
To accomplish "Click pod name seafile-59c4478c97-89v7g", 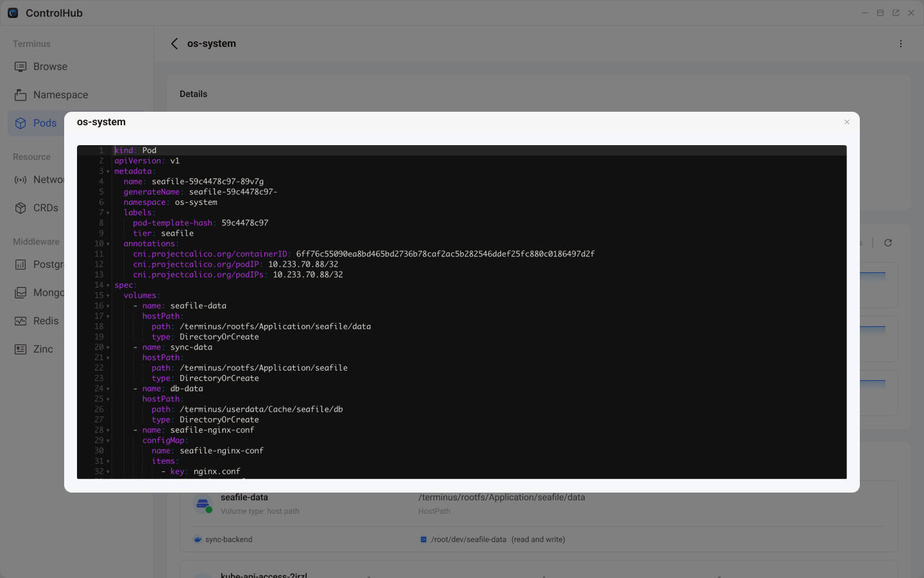I will (207, 181).
